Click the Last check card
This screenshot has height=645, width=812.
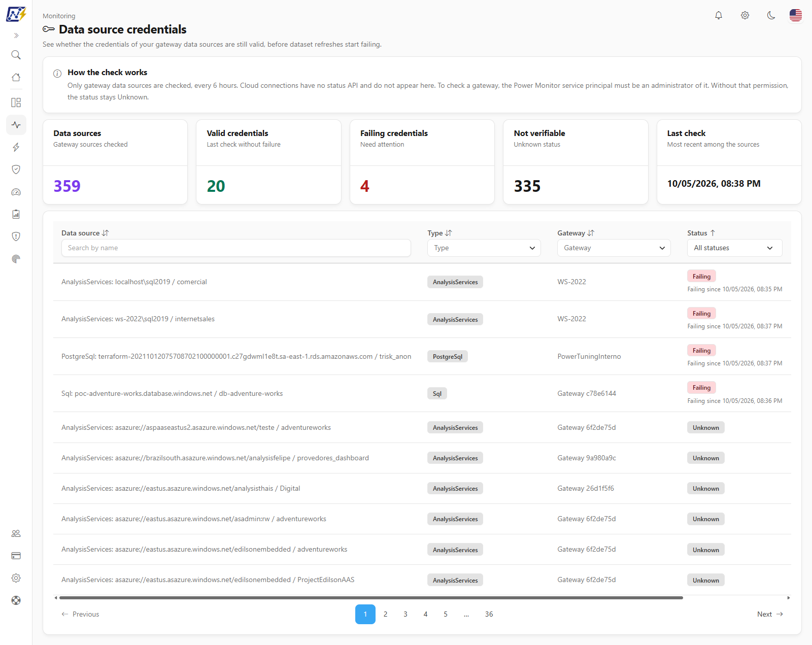[x=729, y=162]
